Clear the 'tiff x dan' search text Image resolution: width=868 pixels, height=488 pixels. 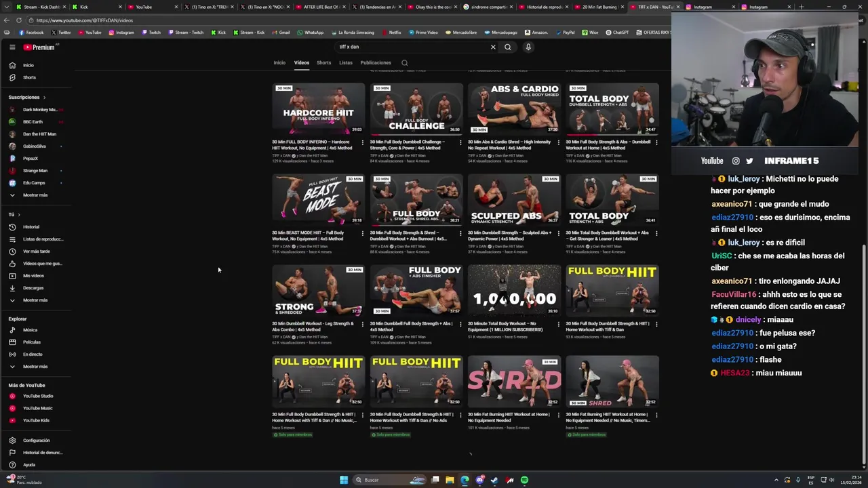coord(493,47)
